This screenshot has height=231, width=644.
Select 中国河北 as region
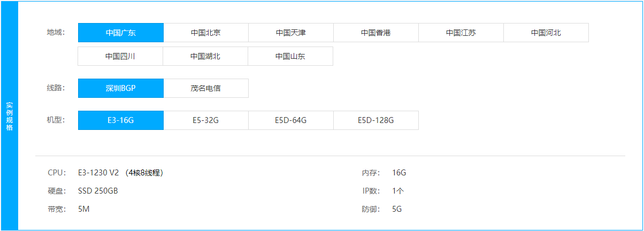(x=546, y=33)
